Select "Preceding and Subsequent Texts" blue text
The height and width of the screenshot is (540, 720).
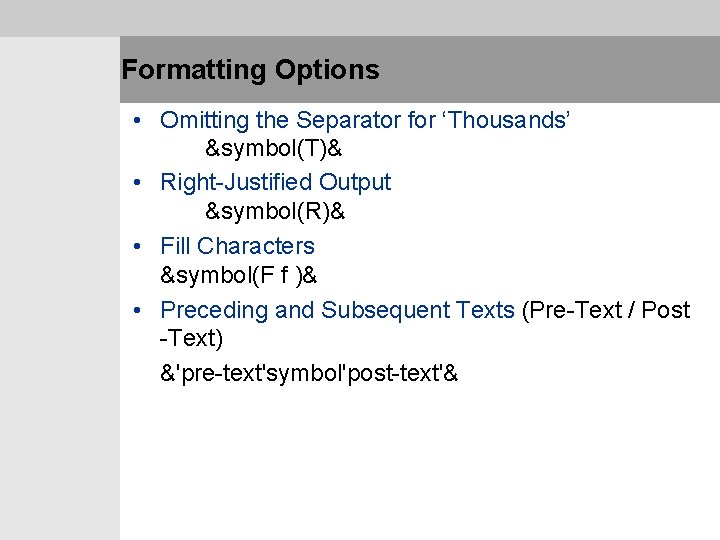coord(337,310)
